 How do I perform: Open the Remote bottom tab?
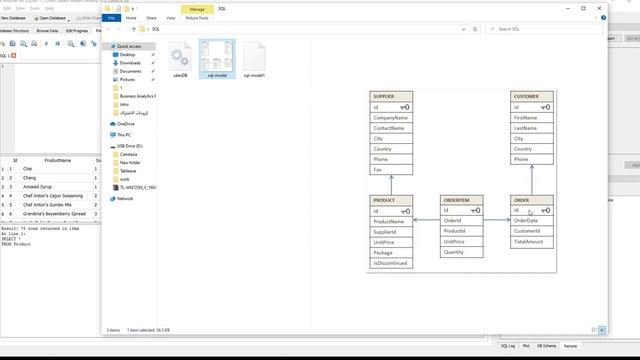(570, 346)
